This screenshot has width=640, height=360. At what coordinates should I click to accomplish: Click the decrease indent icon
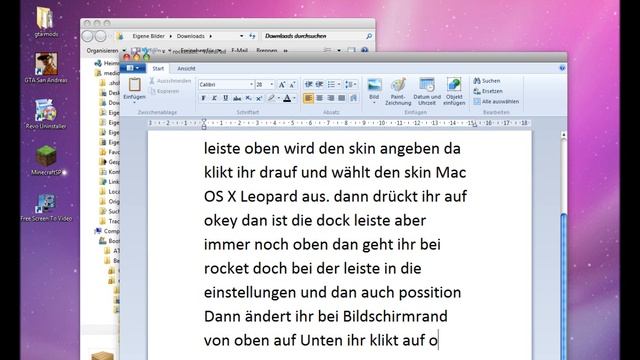click(x=309, y=84)
